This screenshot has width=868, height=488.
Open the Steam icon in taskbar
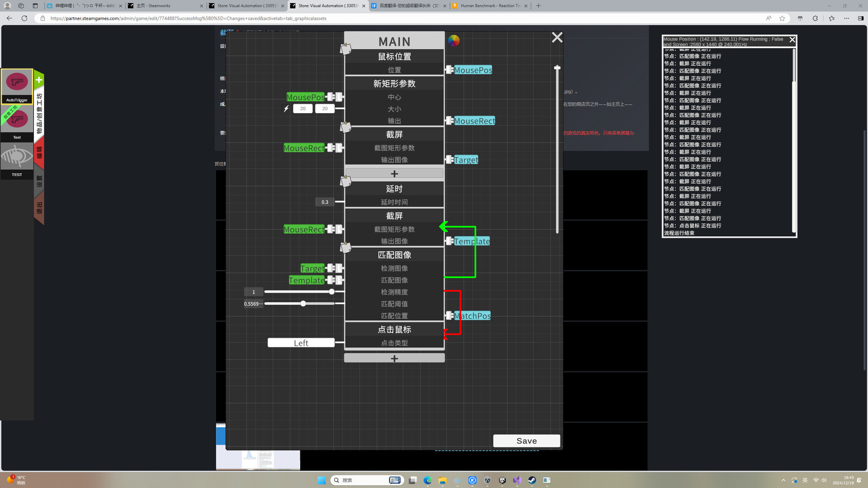click(532, 480)
